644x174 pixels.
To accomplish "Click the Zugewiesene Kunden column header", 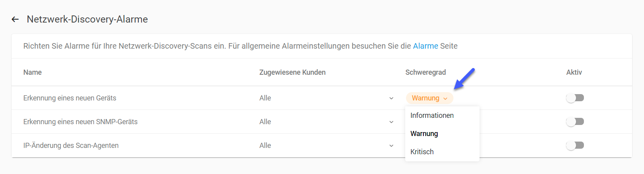I will [292, 72].
